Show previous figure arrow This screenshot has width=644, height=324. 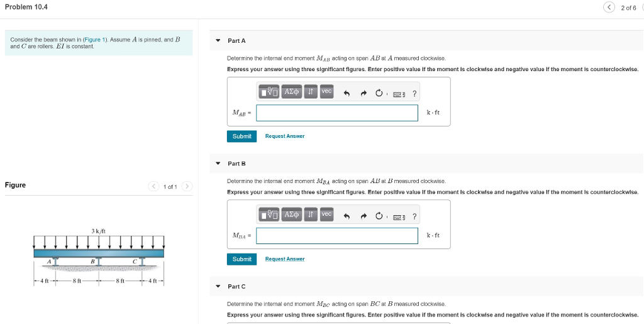click(153, 186)
